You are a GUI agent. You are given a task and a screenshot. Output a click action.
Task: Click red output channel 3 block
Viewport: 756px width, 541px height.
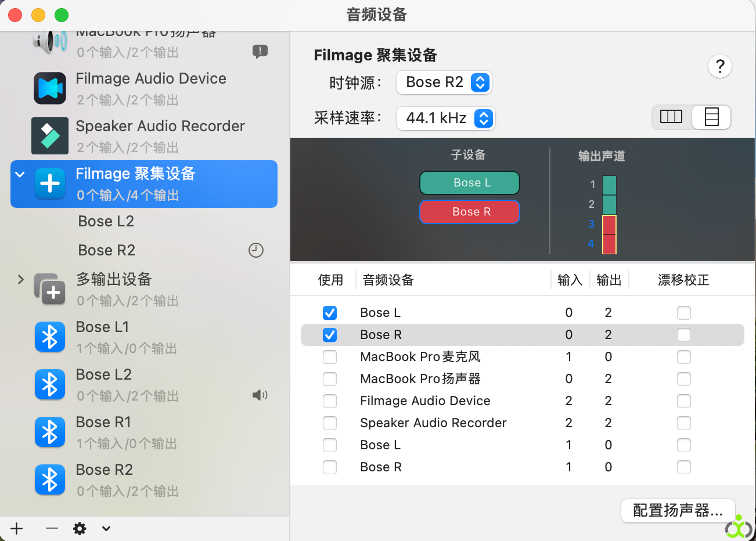coord(609,225)
